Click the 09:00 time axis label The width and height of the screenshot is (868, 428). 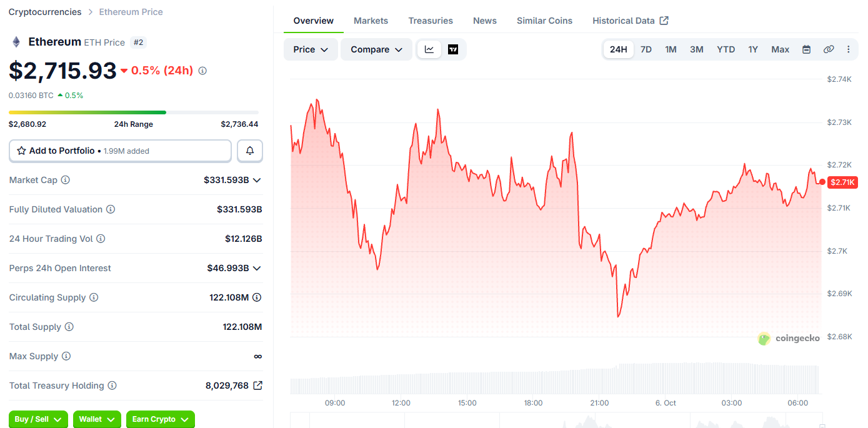[335, 403]
